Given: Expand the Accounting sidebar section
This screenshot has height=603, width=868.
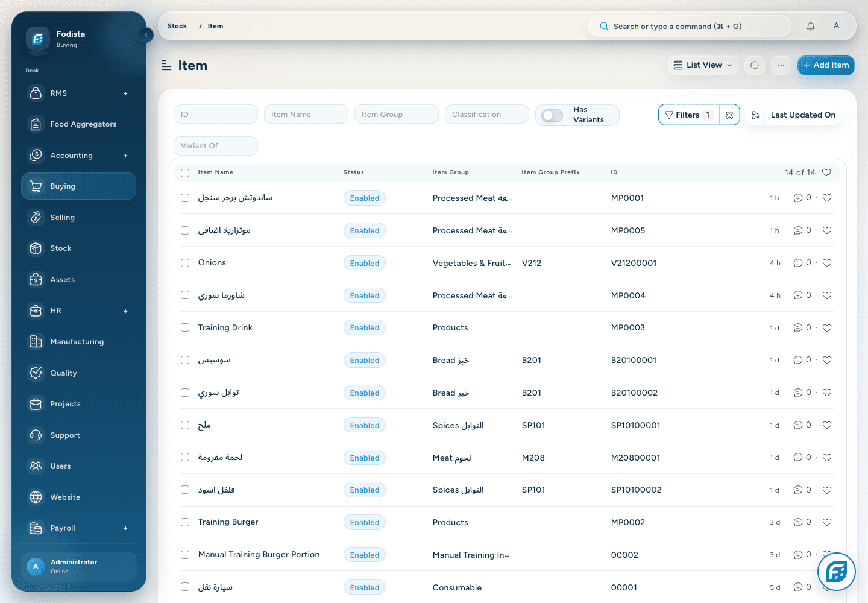Looking at the screenshot, I should pos(125,156).
